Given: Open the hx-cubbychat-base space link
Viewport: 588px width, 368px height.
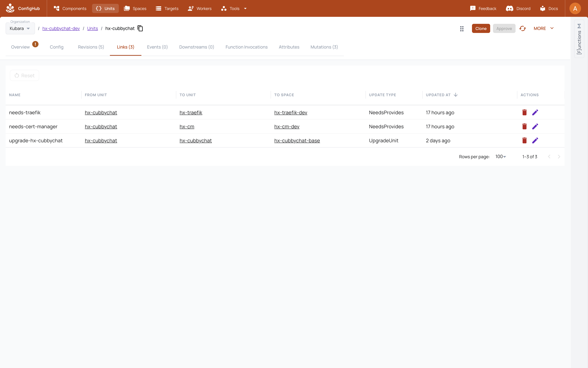Looking at the screenshot, I should (297, 141).
